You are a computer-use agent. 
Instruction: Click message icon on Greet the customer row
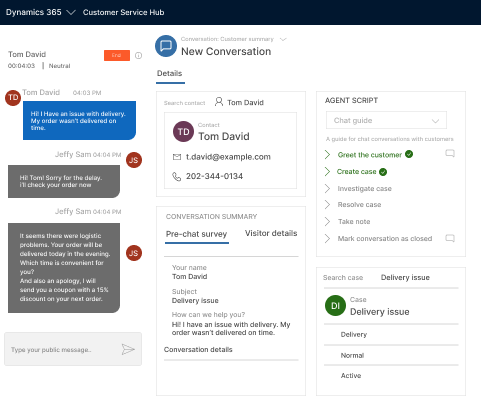[x=450, y=153]
